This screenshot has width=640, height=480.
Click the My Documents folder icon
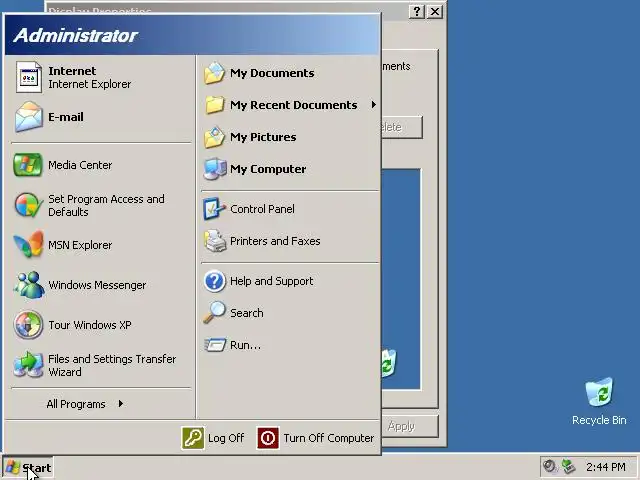(214, 73)
